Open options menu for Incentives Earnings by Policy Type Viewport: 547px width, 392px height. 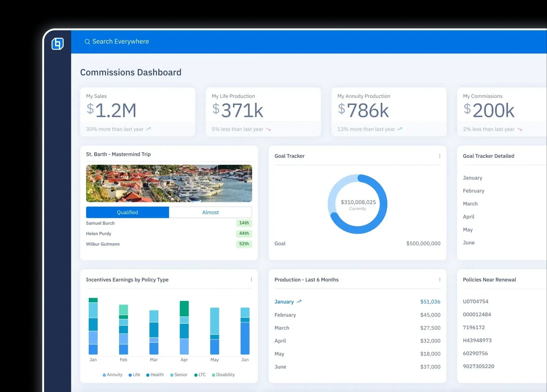(251, 279)
